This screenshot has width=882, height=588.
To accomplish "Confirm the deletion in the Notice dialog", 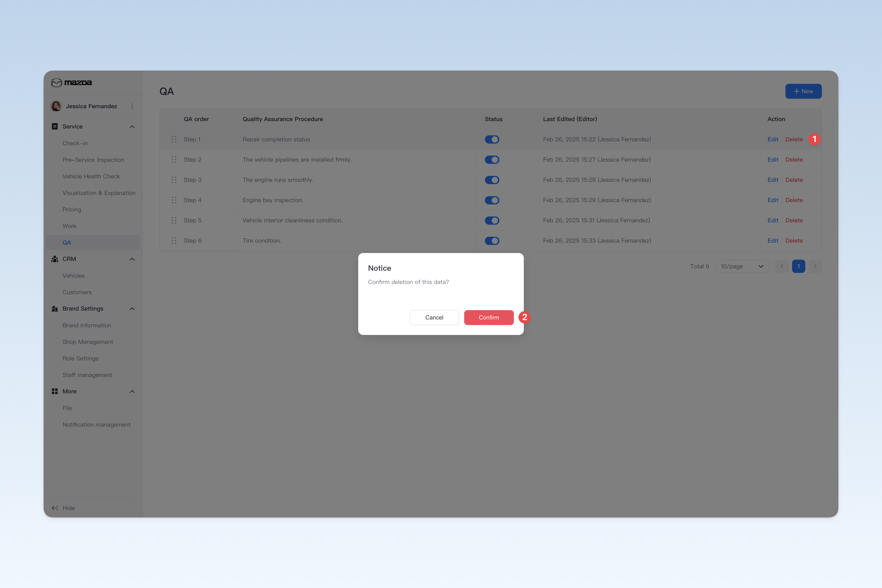I will click(489, 317).
